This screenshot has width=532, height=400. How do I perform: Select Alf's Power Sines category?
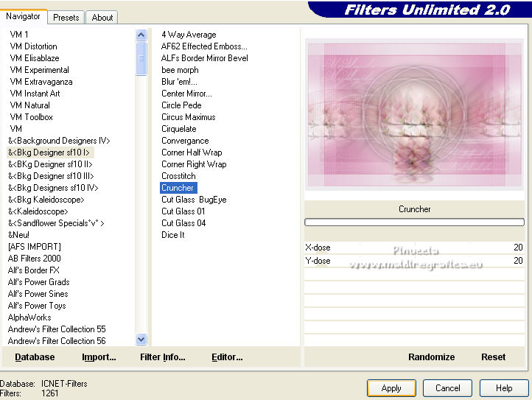(x=38, y=294)
